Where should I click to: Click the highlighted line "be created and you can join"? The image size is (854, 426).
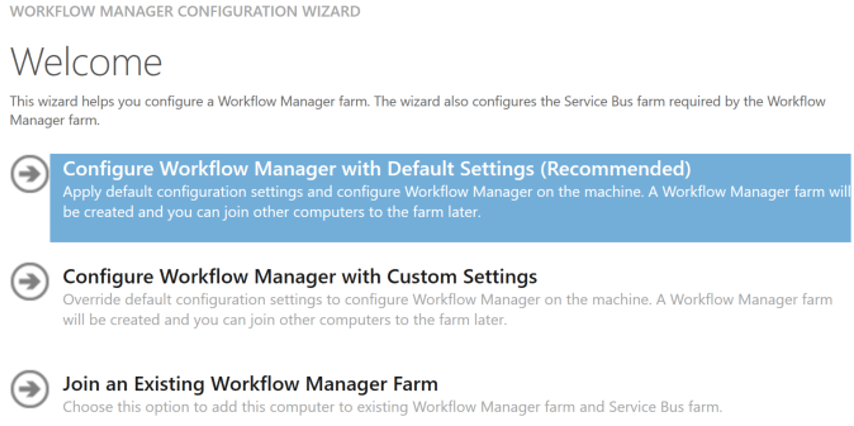[272, 212]
